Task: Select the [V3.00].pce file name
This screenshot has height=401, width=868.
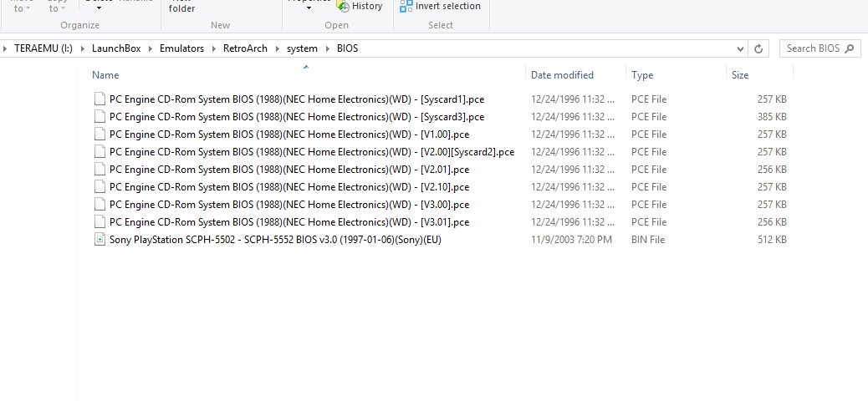Action: [x=289, y=204]
